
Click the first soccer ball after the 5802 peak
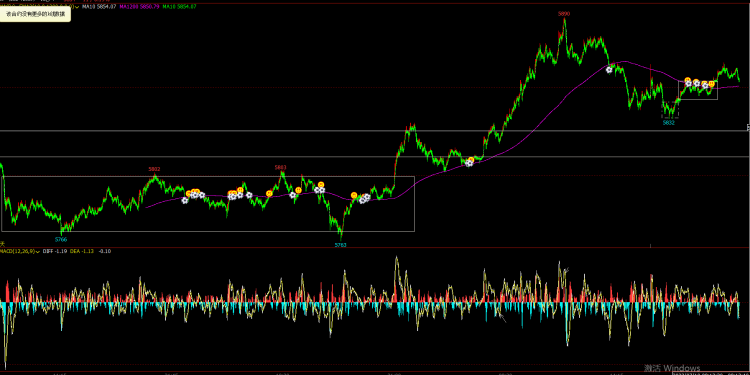point(185,200)
